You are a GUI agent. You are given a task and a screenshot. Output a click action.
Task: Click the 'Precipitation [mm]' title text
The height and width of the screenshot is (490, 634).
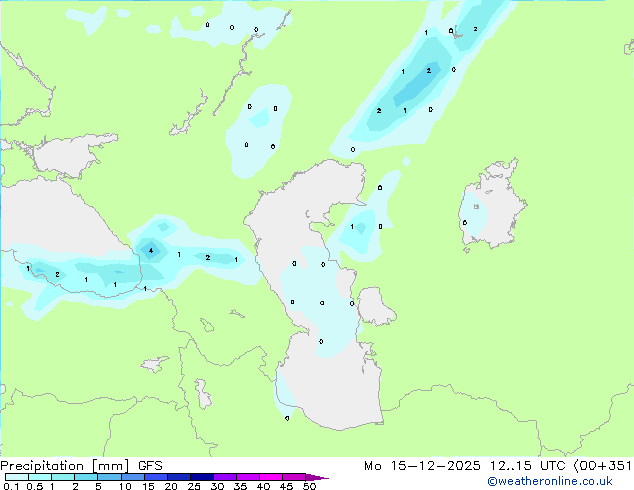pos(65,466)
